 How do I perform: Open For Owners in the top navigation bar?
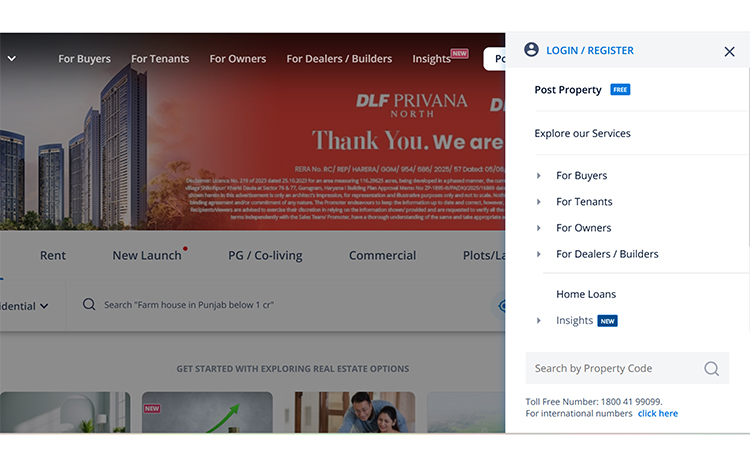coord(238,59)
